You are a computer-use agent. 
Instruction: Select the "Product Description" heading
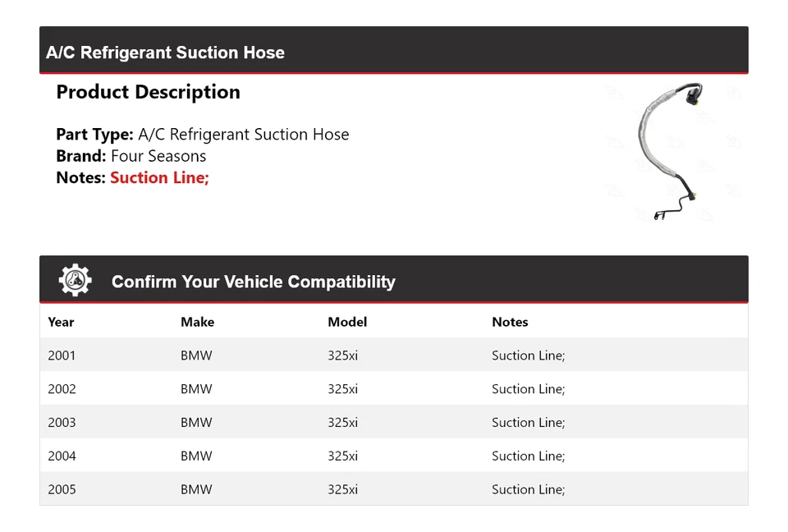(148, 92)
